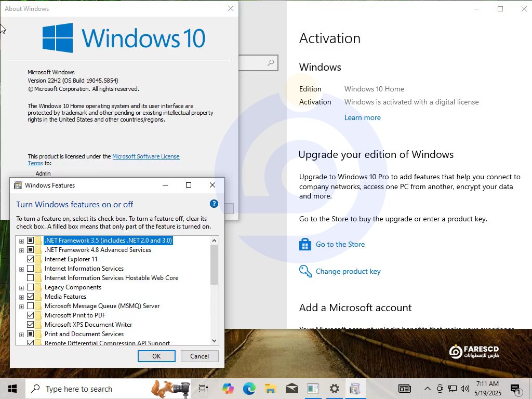The height and width of the screenshot is (399, 532).
Task: Uncheck the Internet Explorer 11 checkbox
Action: [30, 259]
